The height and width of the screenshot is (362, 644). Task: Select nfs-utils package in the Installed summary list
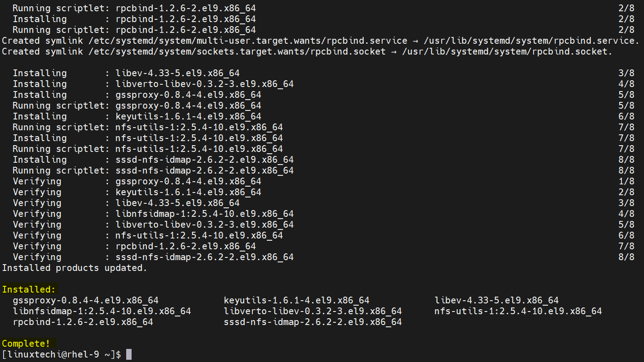point(518,311)
